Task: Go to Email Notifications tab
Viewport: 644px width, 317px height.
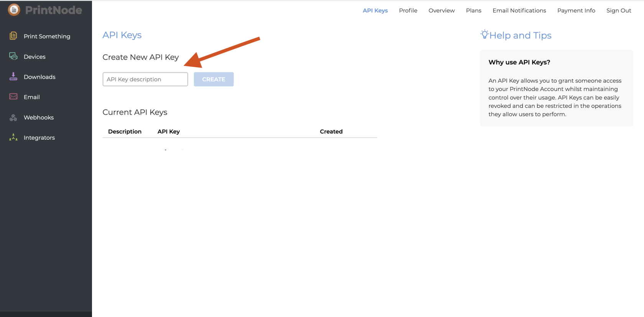Action: tap(519, 10)
